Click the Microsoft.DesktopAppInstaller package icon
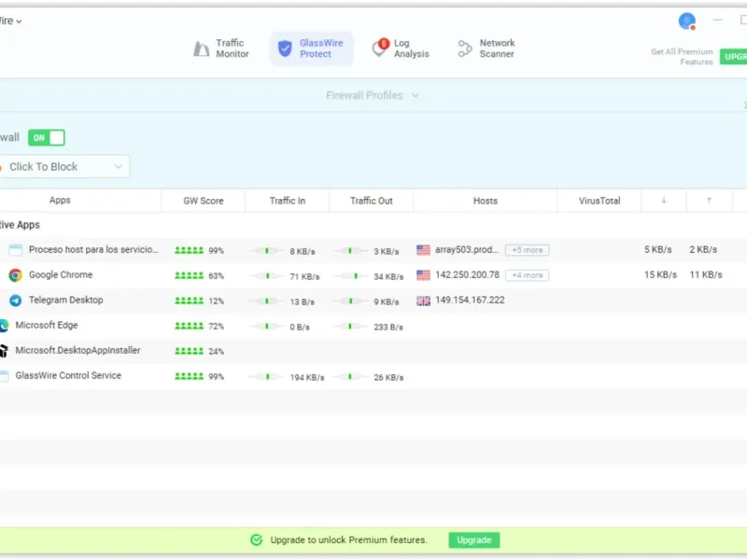This screenshot has height=560, width=747. click(4, 351)
